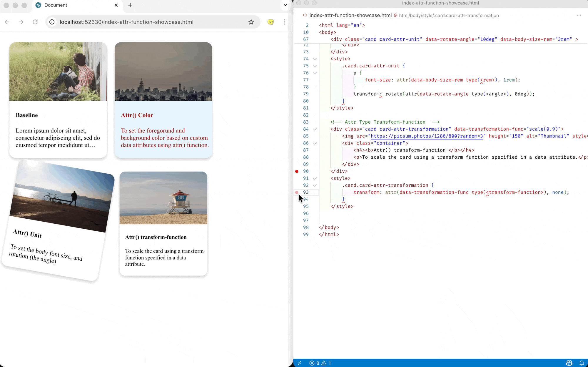
Task: Click the Copilot status bar icon
Action: click(569, 363)
